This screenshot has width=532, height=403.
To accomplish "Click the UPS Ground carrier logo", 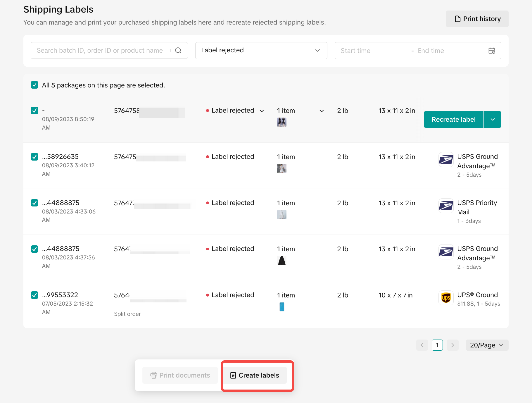I will click(x=446, y=298).
